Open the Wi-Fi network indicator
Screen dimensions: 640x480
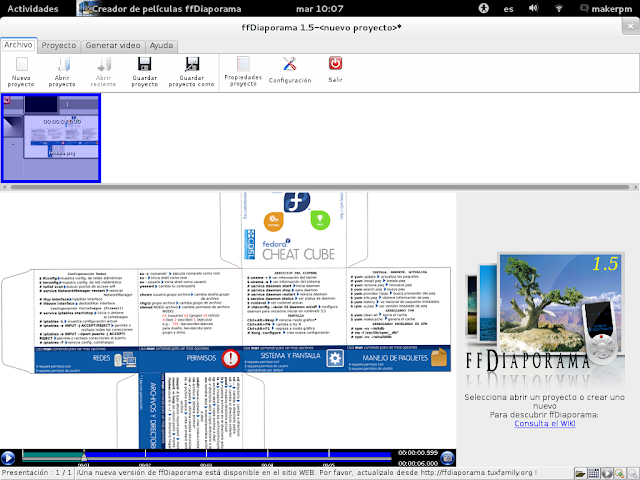[x=559, y=9]
